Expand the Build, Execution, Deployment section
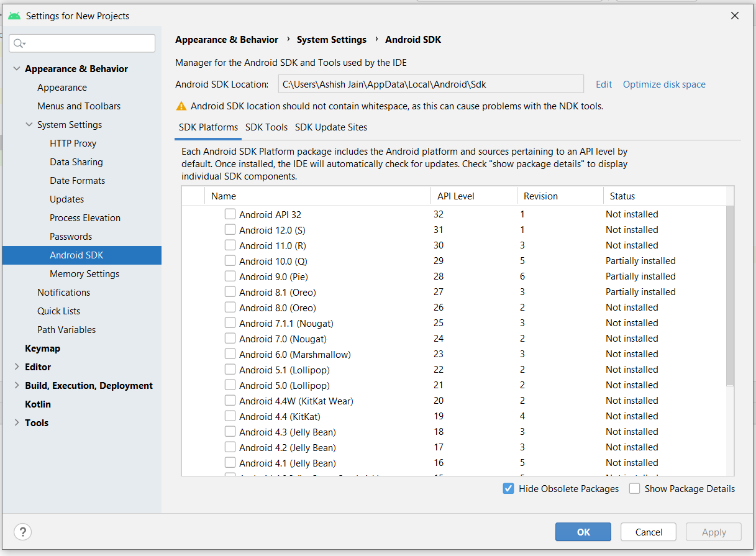Screen dimensions: 756x556 tap(17, 386)
